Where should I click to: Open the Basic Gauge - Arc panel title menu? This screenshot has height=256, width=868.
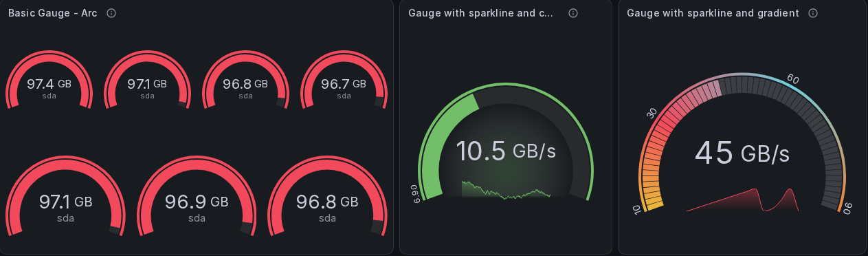tap(52, 13)
